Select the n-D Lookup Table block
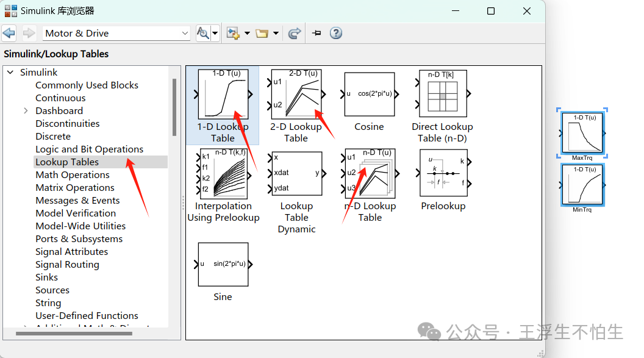644x358 pixels. pos(370,173)
